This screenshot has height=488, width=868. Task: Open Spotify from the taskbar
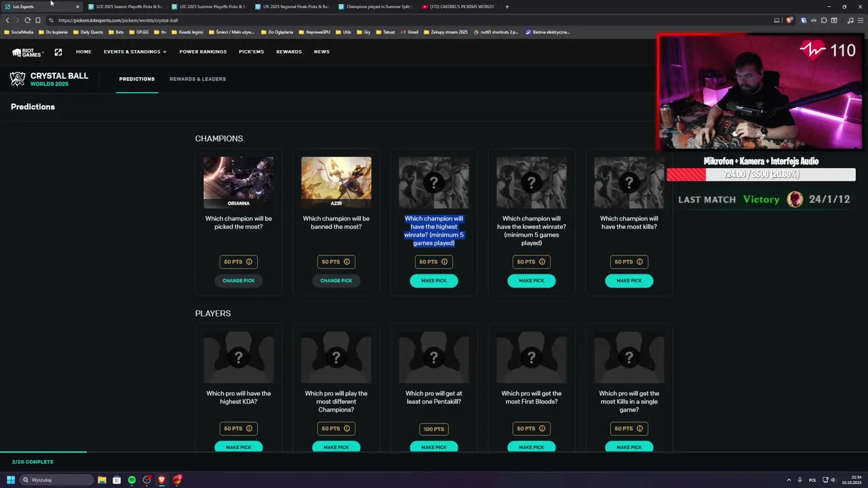(132, 480)
